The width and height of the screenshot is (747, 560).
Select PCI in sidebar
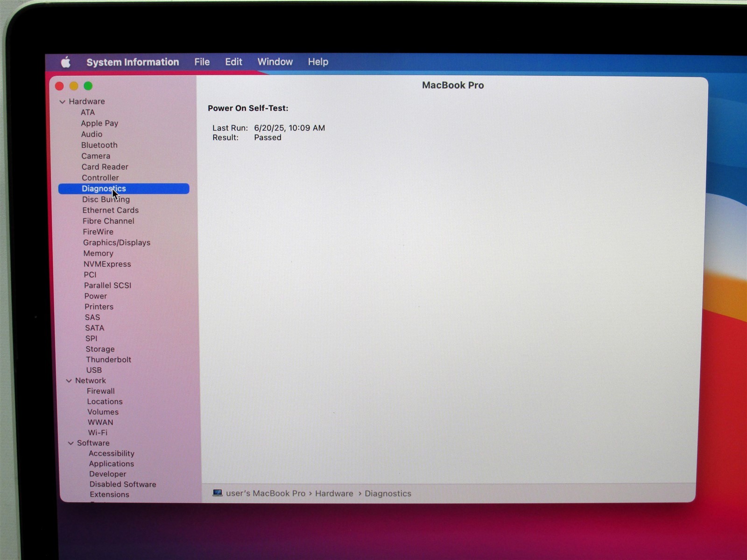[90, 275]
